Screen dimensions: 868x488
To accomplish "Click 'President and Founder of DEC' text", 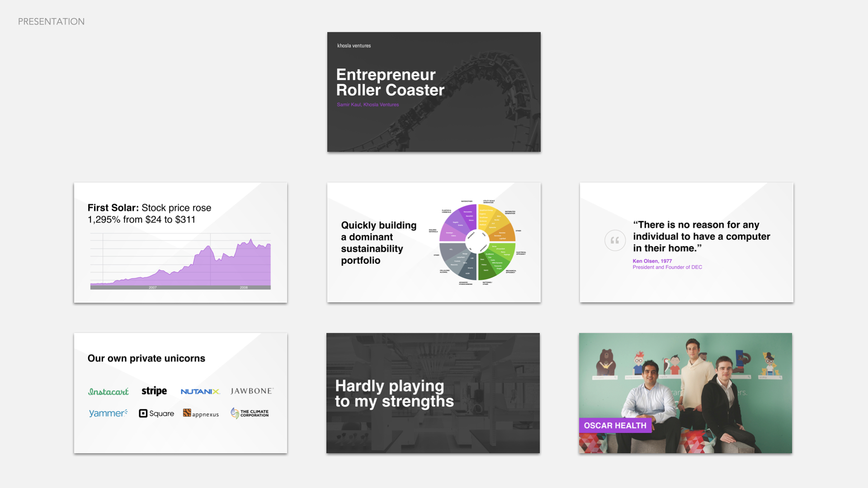I will click(667, 267).
